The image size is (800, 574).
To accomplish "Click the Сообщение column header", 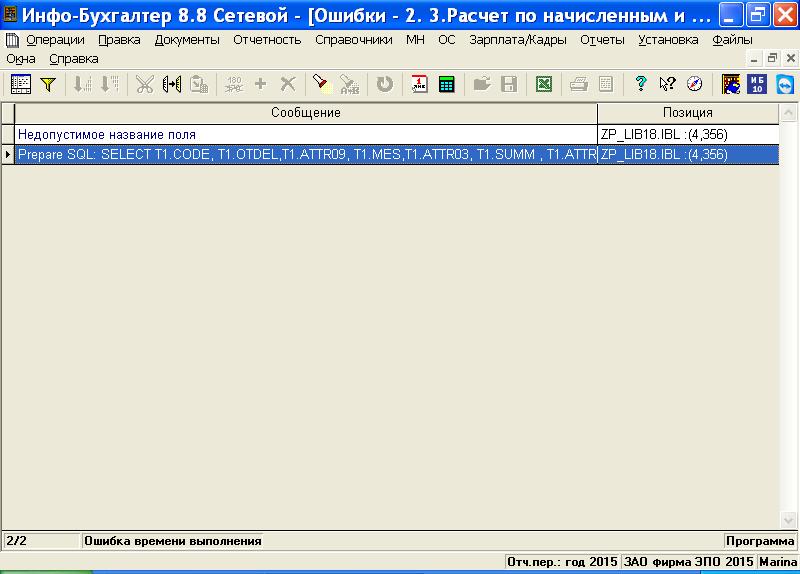I will click(306, 113).
